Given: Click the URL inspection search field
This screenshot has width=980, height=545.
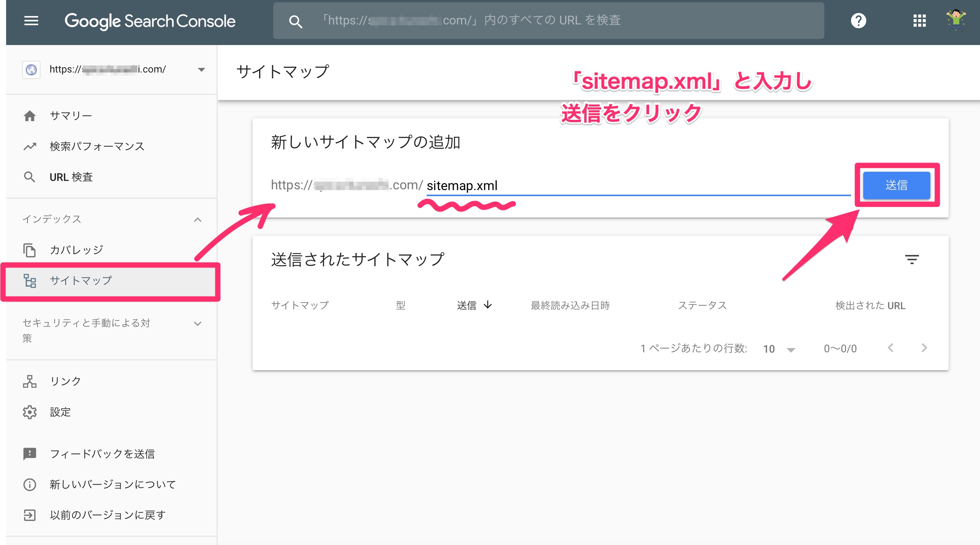Looking at the screenshot, I should (548, 21).
